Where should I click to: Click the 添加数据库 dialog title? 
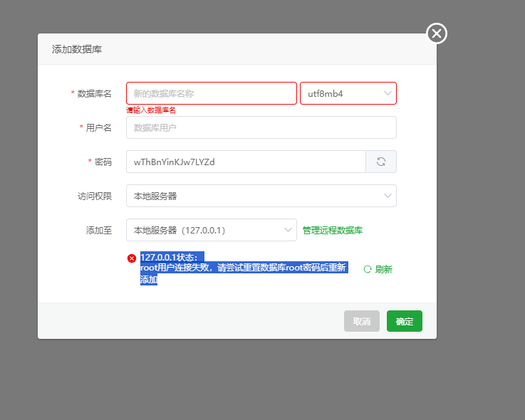tap(77, 49)
